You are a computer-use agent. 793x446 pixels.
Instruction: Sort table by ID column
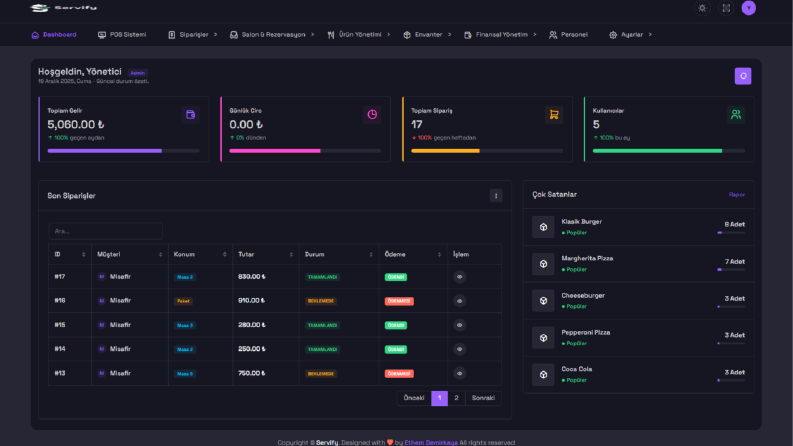(x=70, y=254)
